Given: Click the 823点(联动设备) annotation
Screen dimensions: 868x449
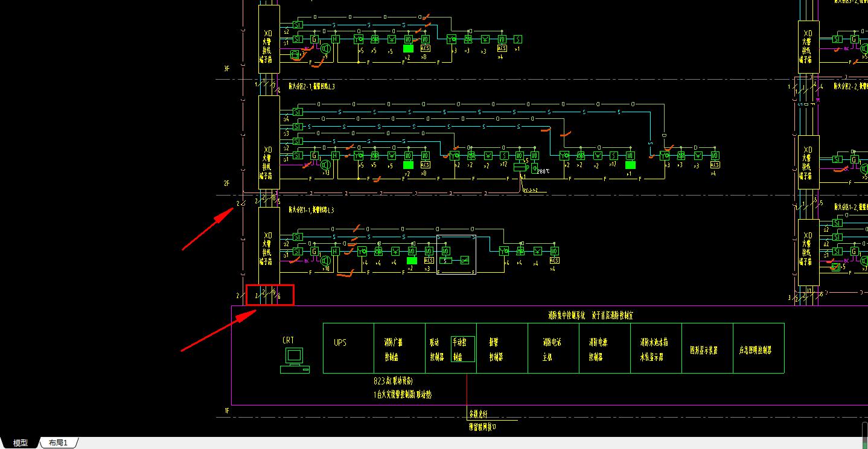Looking at the screenshot, I should point(394,381).
